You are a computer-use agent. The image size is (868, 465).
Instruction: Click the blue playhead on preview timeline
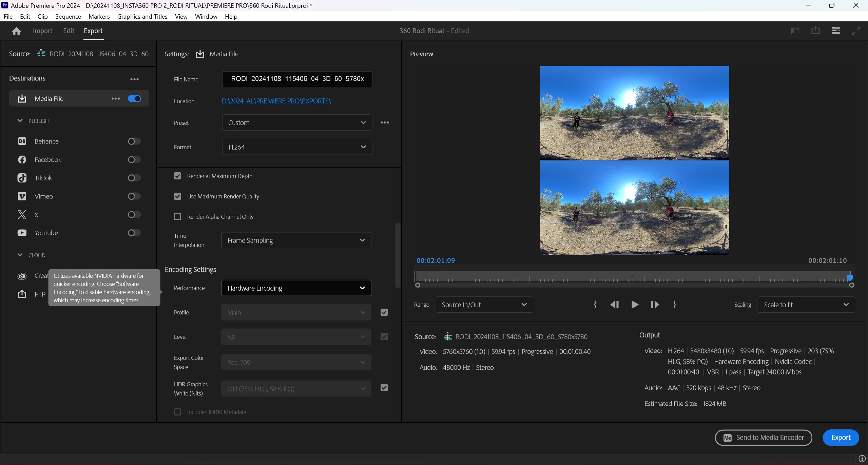pos(850,278)
